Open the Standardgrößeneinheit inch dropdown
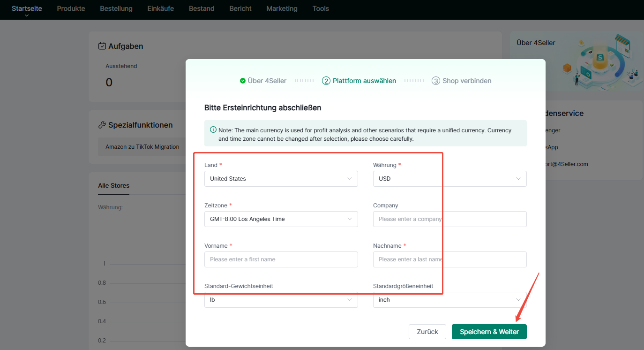The height and width of the screenshot is (350, 644). (449, 300)
